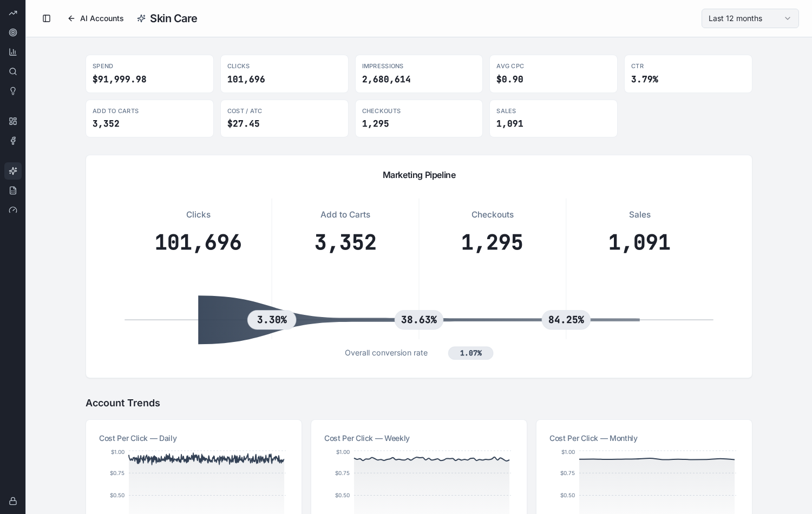Open the spreadsheet document icon in sidebar
Screen dimensions: 812x514
click(x=13, y=190)
